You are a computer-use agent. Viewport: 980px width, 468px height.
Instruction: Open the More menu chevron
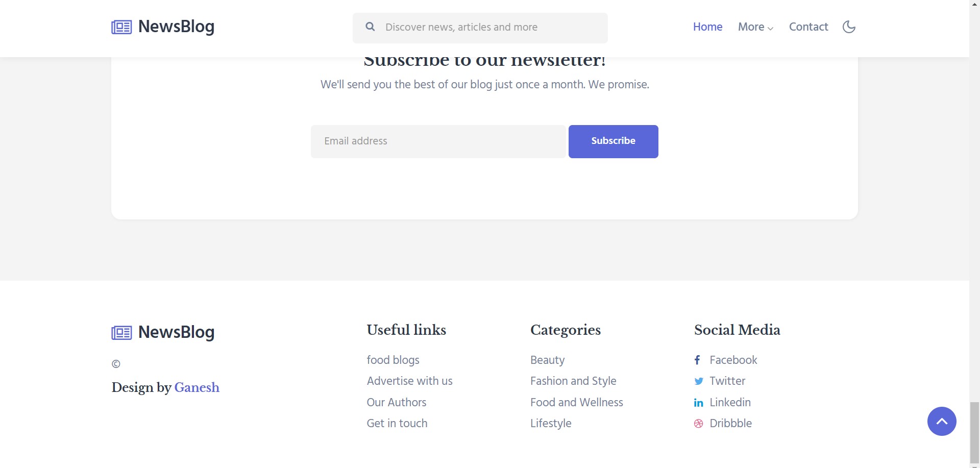(x=770, y=28)
